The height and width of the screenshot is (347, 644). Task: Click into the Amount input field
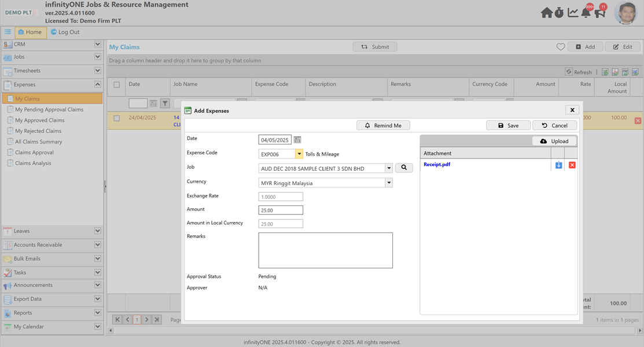pos(280,209)
